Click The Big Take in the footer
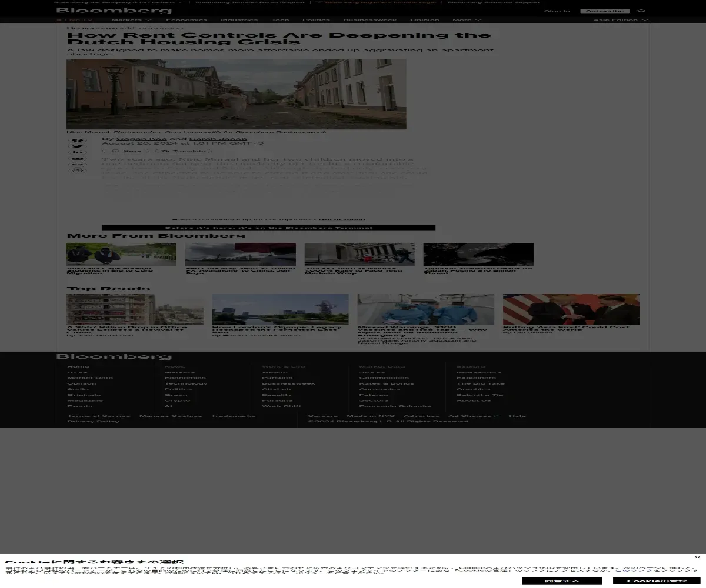Screen dimensions: 706x588 [481, 383]
